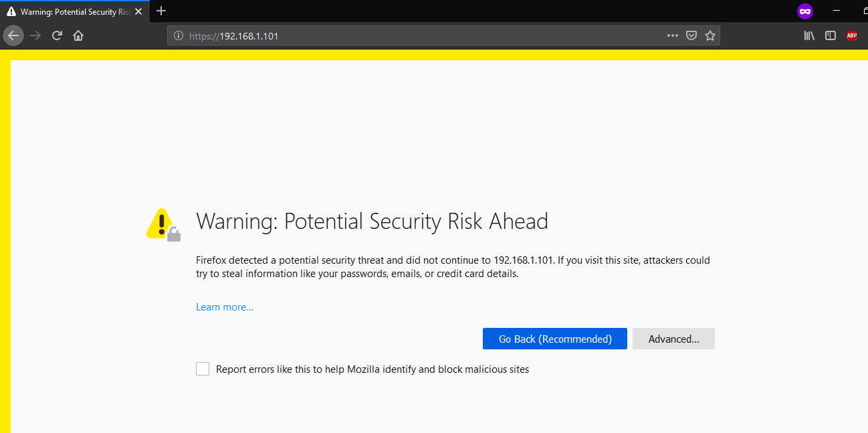Viewport: 868px width, 433px height.
Task: Click the private browsing mask indicator
Action: [x=805, y=11]
